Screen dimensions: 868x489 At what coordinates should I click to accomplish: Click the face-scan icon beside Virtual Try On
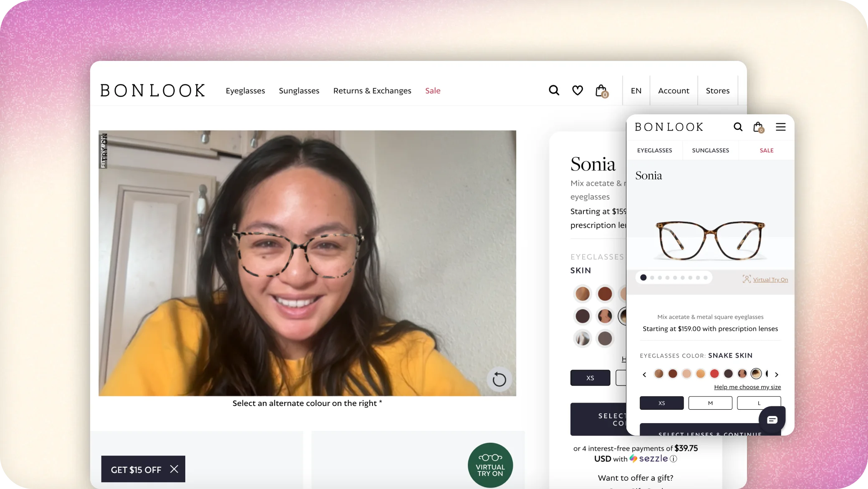pyautogui.click(x=747, y=279)
